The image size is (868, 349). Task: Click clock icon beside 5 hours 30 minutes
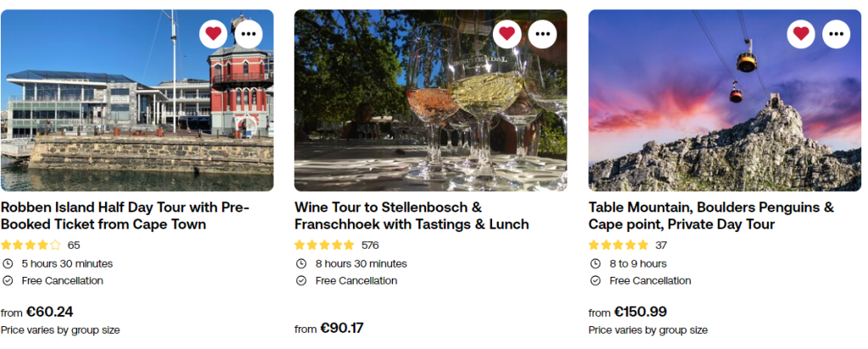point(8,263)
